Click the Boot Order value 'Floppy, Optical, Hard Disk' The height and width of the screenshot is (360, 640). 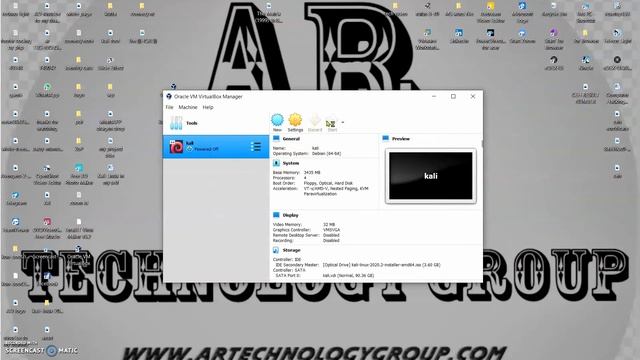click(x=328, y=183)
